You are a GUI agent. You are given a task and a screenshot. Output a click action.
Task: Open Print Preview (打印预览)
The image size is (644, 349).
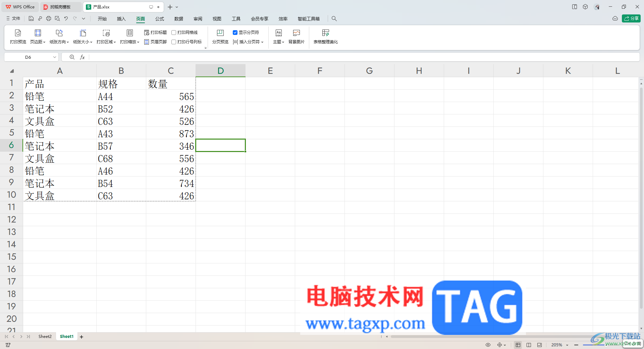click(18, 37)
